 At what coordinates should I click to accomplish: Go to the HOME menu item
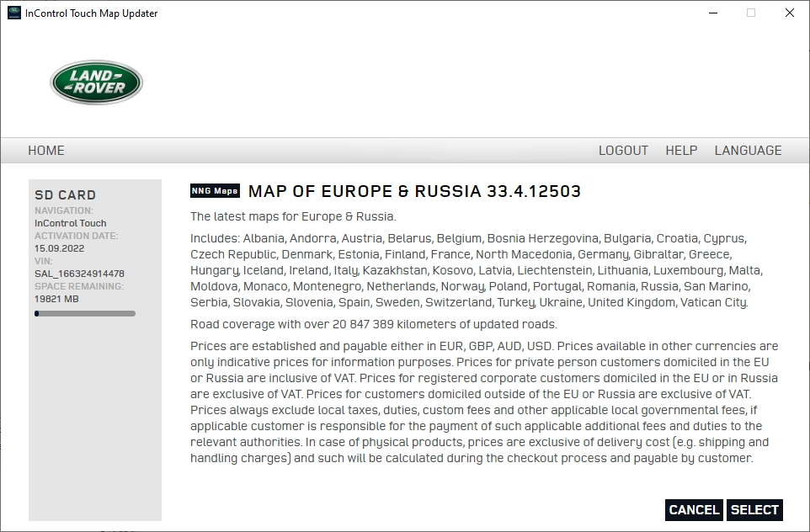(x=46, y=151)
